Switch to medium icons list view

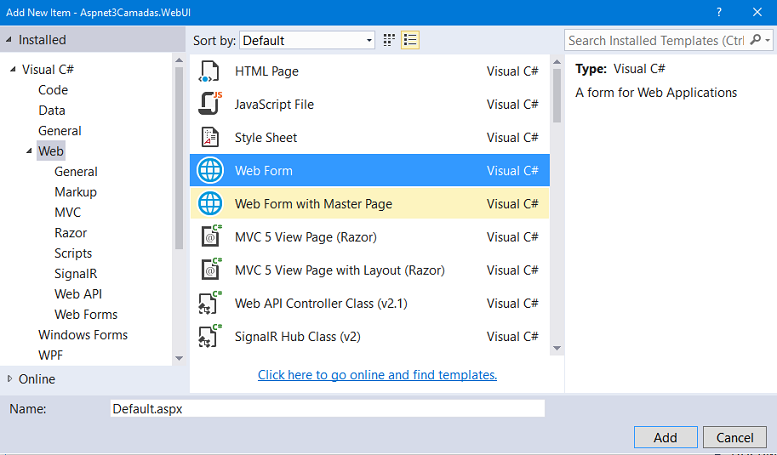[410, 40]
